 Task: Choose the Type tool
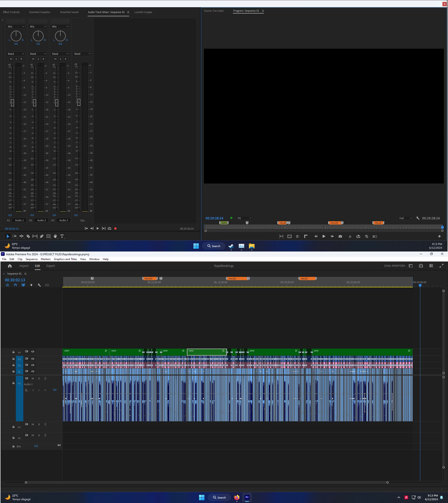point(62,236)
